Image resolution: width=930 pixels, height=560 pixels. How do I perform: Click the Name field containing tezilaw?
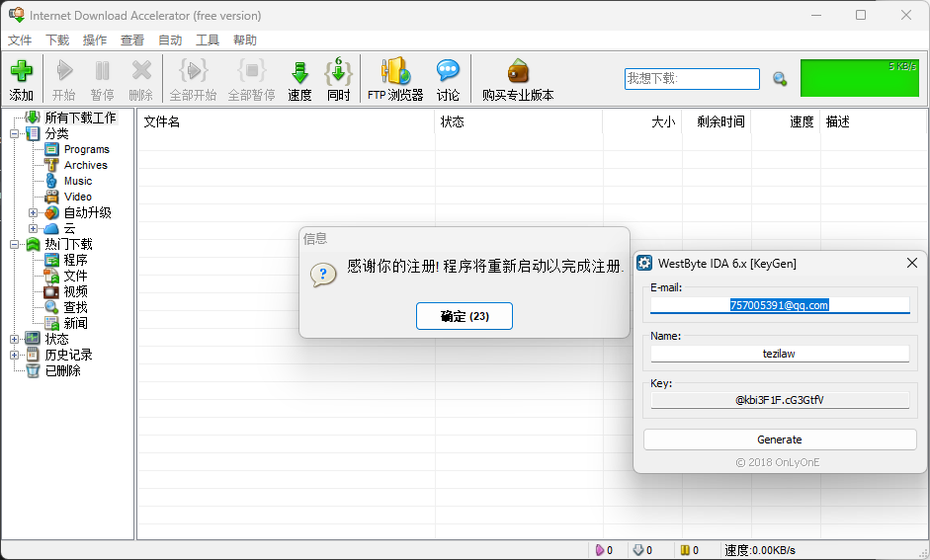coord(780,354)
